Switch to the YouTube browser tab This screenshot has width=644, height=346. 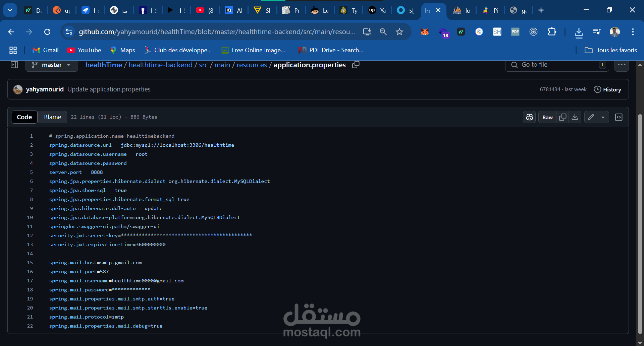click(x=205, y=10)
